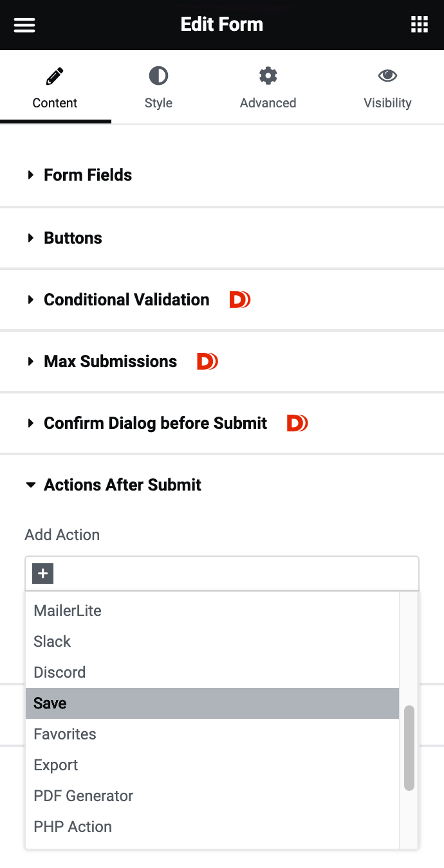
Task: Expand the Buttons section
Action: click(x=73, y=238)
